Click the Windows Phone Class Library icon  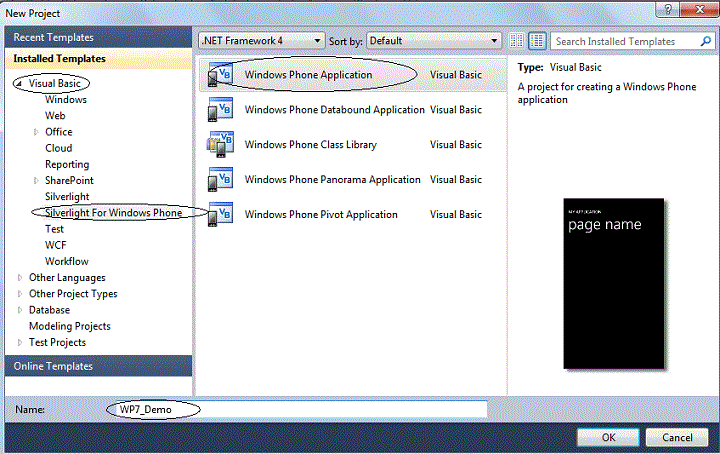[220, 144]
